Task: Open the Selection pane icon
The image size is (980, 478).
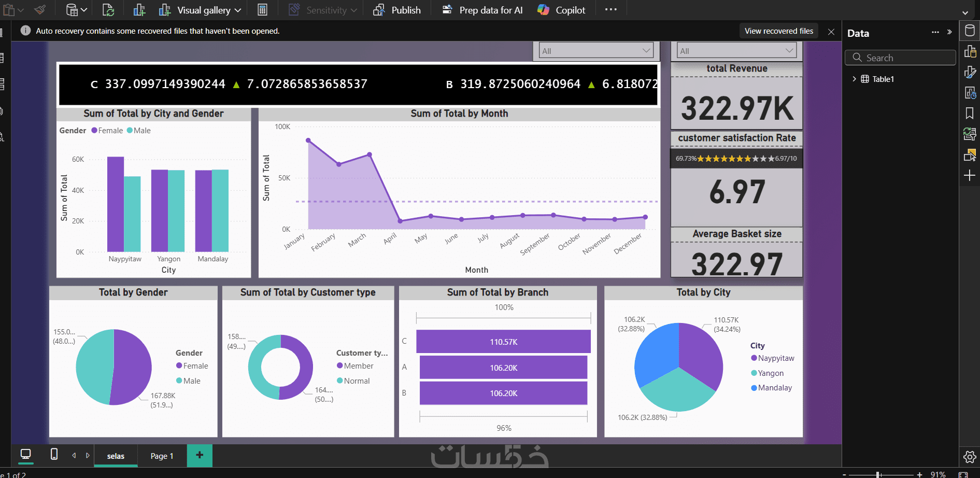Action: pos(970,154)
